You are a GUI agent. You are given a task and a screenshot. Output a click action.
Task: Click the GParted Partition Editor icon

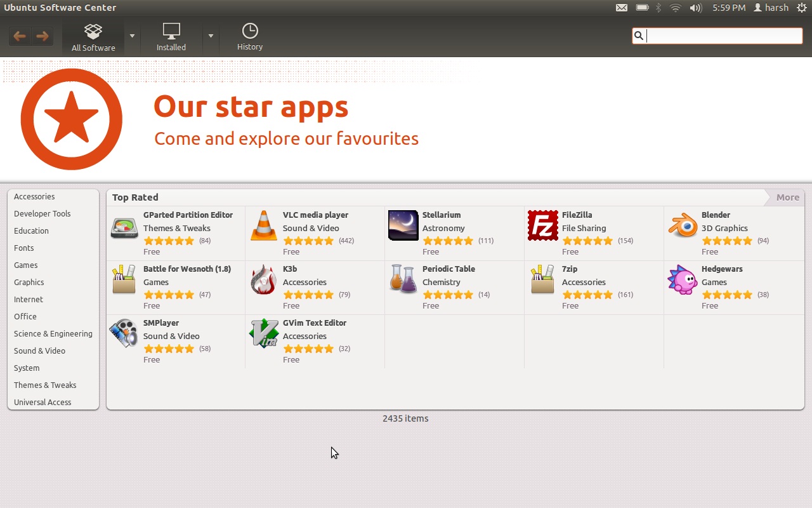(x=124, y=227)
